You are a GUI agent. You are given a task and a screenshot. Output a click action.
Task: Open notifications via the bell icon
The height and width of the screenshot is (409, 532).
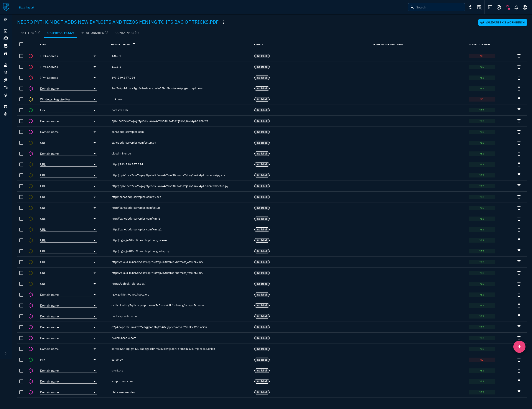click(x=516, y=7)
